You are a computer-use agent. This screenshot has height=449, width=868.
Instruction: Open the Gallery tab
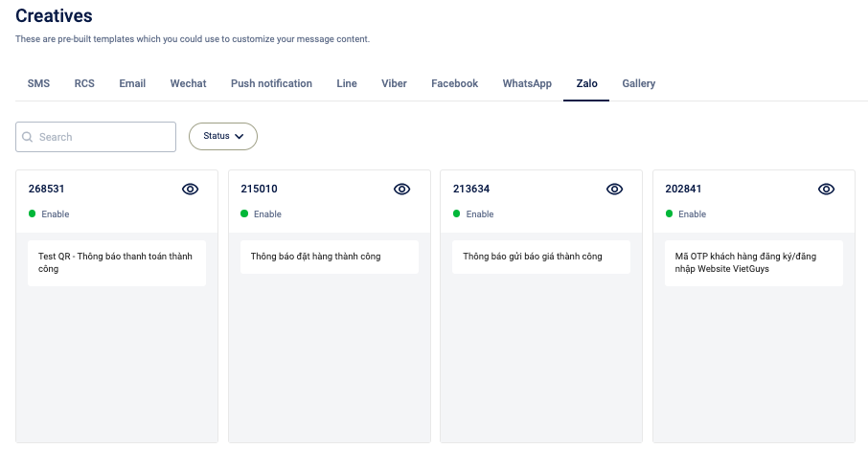(638, 83)
